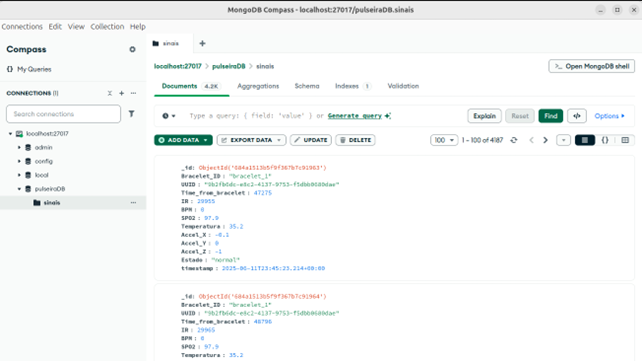Viewport: 642px width, 361px height.
Task: Click IR value 29955
Action: (206, 201)
